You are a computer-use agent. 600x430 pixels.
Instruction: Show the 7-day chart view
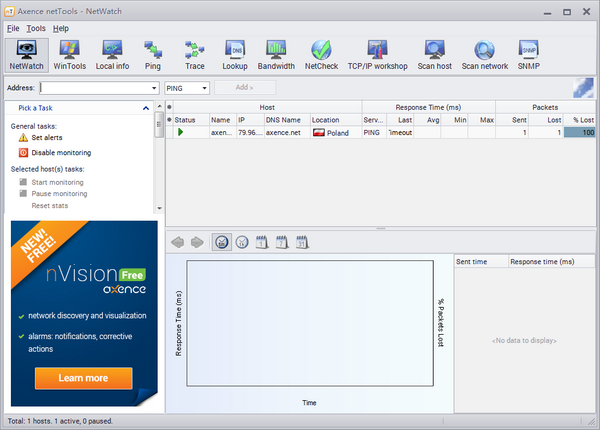tap(281, 242)
